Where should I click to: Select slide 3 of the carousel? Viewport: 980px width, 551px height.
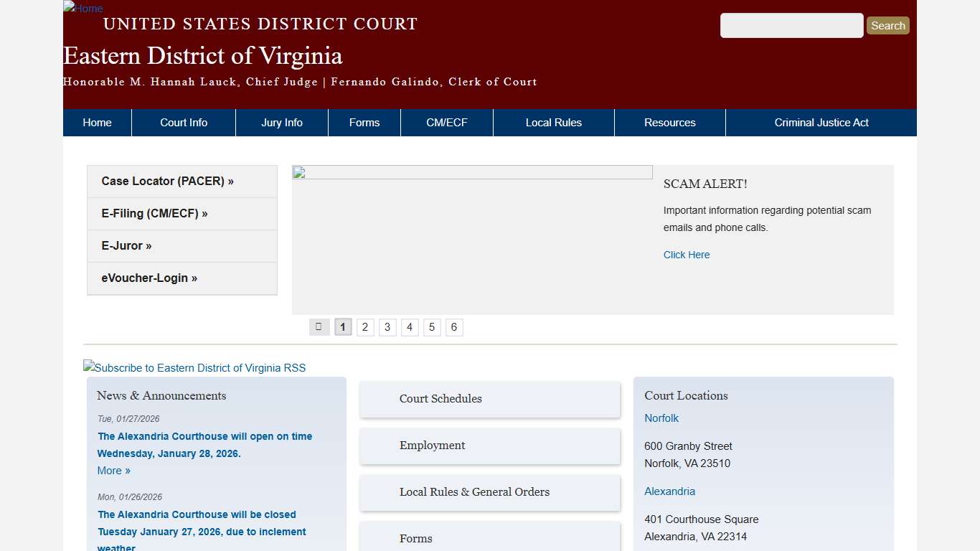pos(387,326)
